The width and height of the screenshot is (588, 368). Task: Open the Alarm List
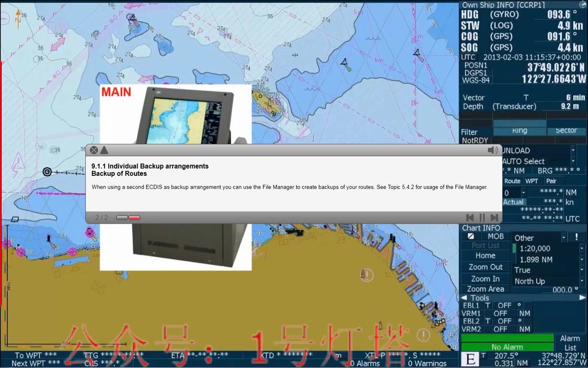[570, 343]
